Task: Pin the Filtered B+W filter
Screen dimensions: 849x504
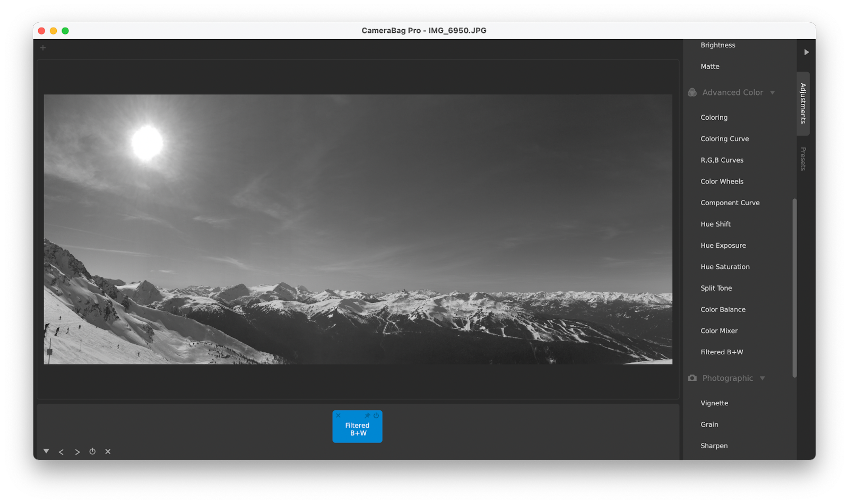Action: click(367, 415)
